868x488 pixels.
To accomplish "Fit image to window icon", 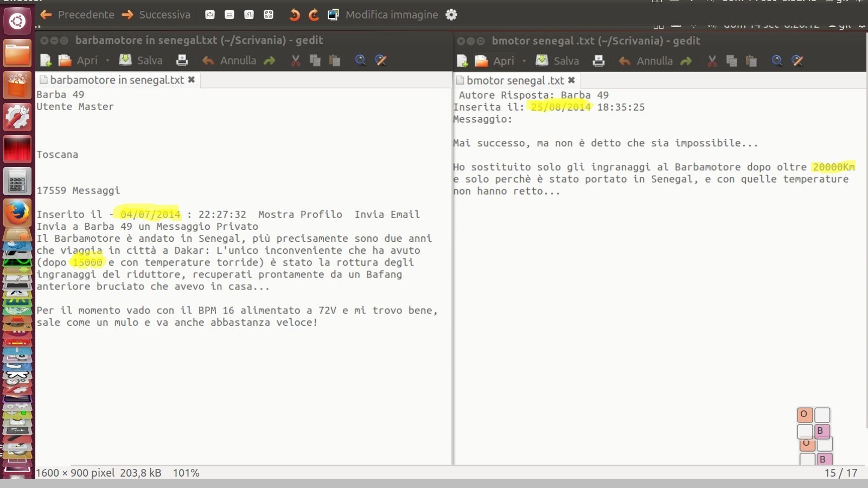I will pyautogui.click(x=269, y=15).
